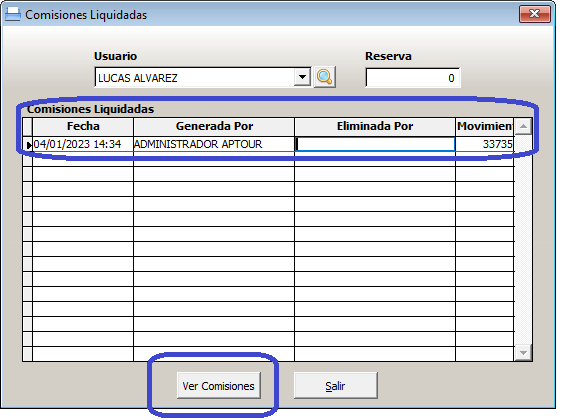
Task: Click the Reserva input field
Action: 413,78
